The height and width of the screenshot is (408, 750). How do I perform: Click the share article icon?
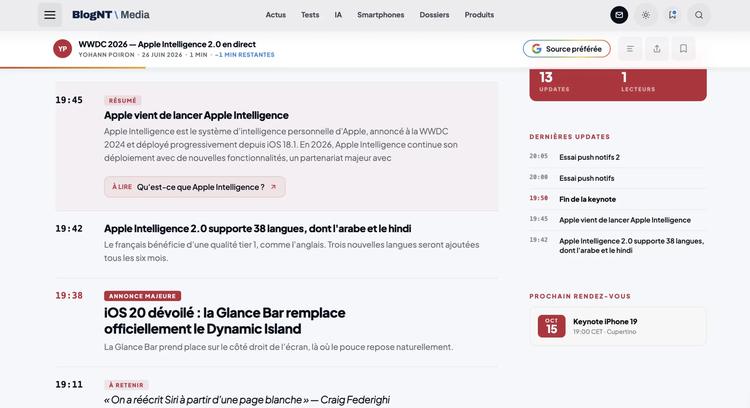[x=657, y=49]
